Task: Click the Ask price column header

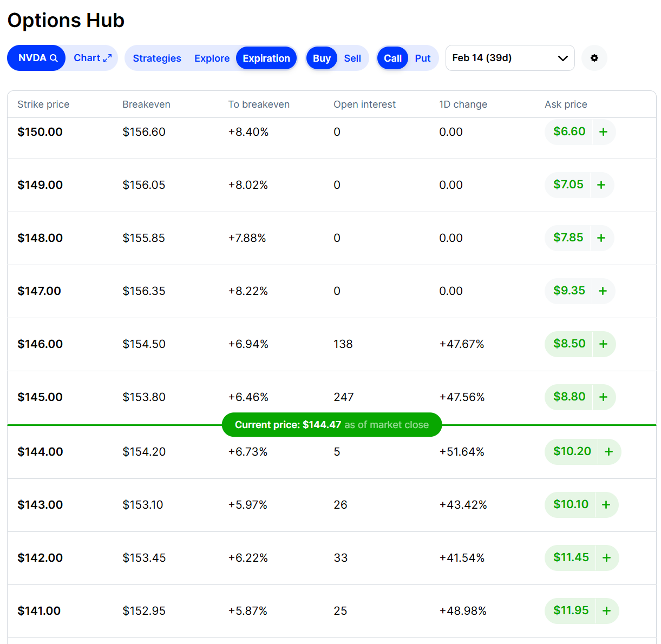Action: 566,104
